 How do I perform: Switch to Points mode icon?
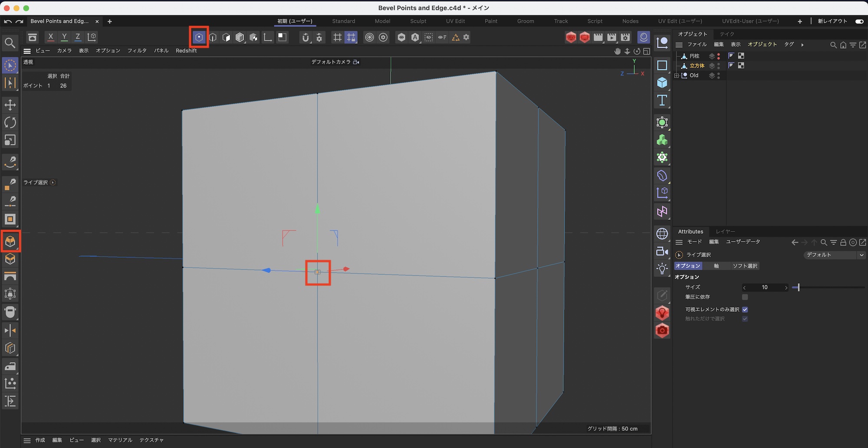199,37
